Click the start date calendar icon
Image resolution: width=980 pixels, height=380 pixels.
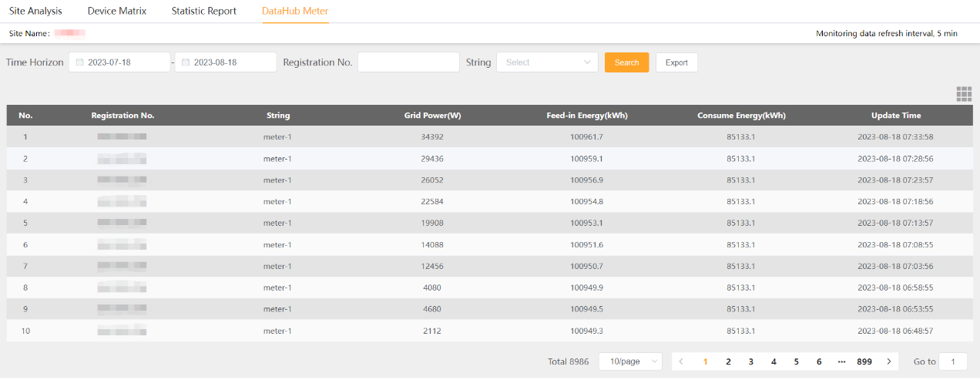click(79, 62)
